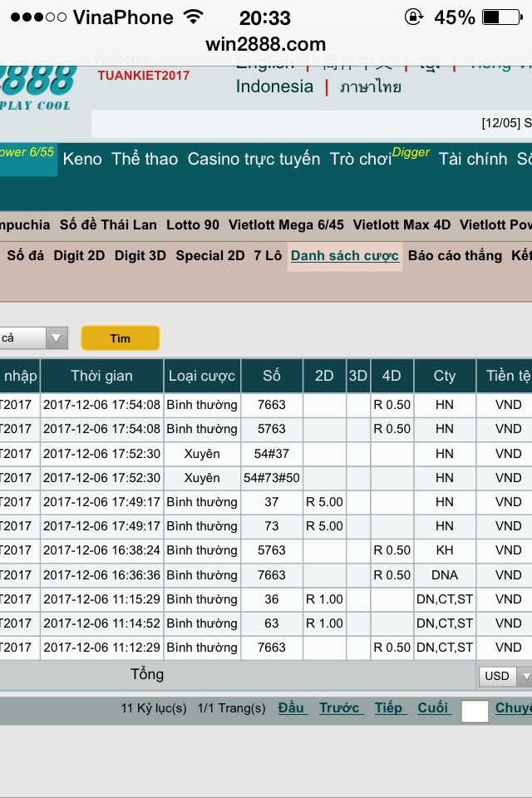Tap the rotation lock icon

point(413,17)
